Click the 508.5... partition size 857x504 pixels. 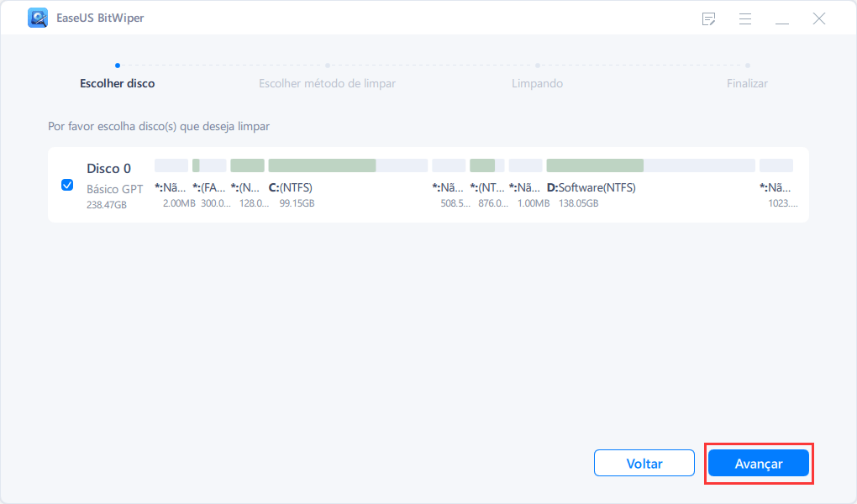455,203
